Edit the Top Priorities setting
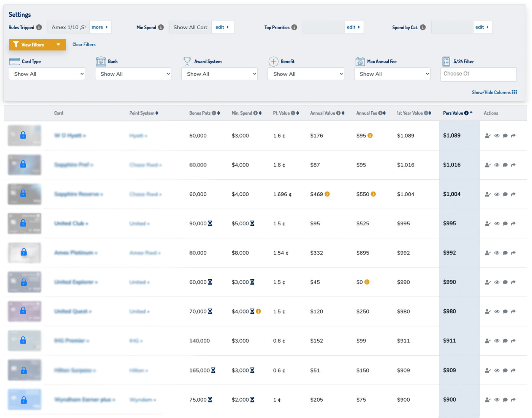Image resolution: width=532 pixels, height=418 pixels. coord(353,27)
